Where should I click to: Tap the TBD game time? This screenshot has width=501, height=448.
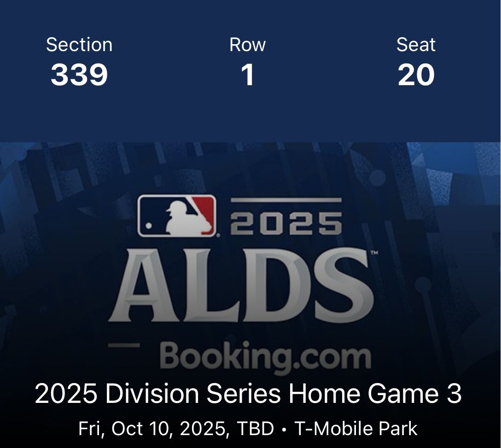click(255, 429)
